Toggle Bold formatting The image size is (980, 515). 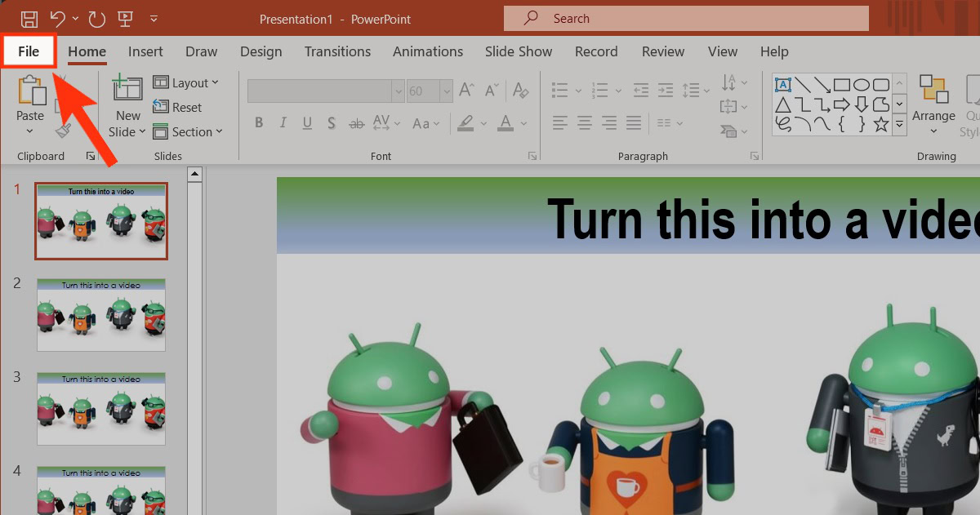[259, 123]
